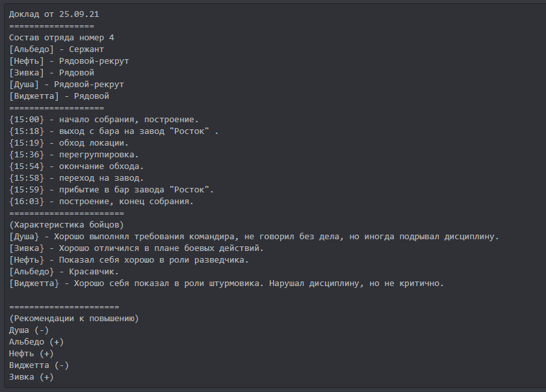Screen dimensions: 546x392
Task: Click the Виджетта штурмовик characterization line
Action: 227,283
